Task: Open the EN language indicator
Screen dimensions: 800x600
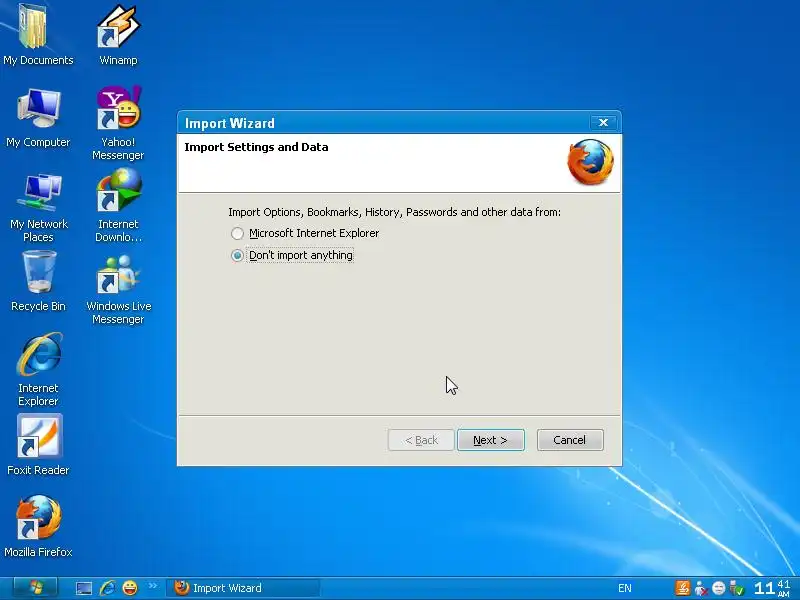Action: tap(624, 588)
